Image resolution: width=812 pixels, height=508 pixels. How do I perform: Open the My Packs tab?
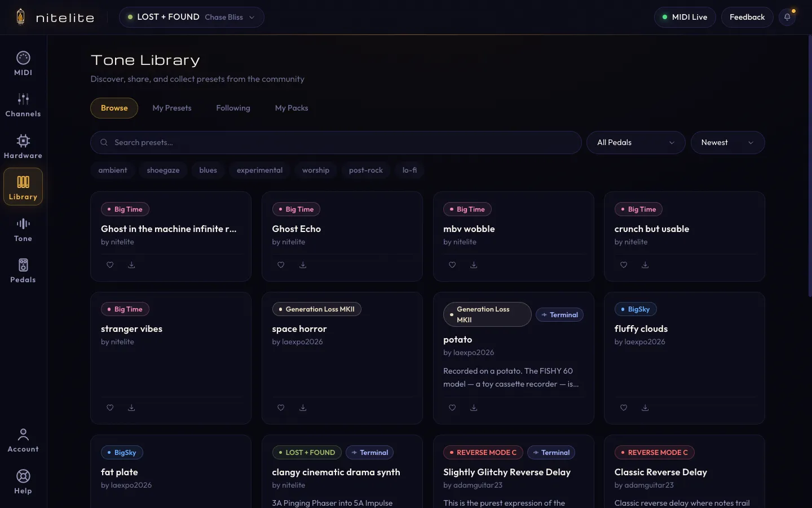click(x=292, y=108)
